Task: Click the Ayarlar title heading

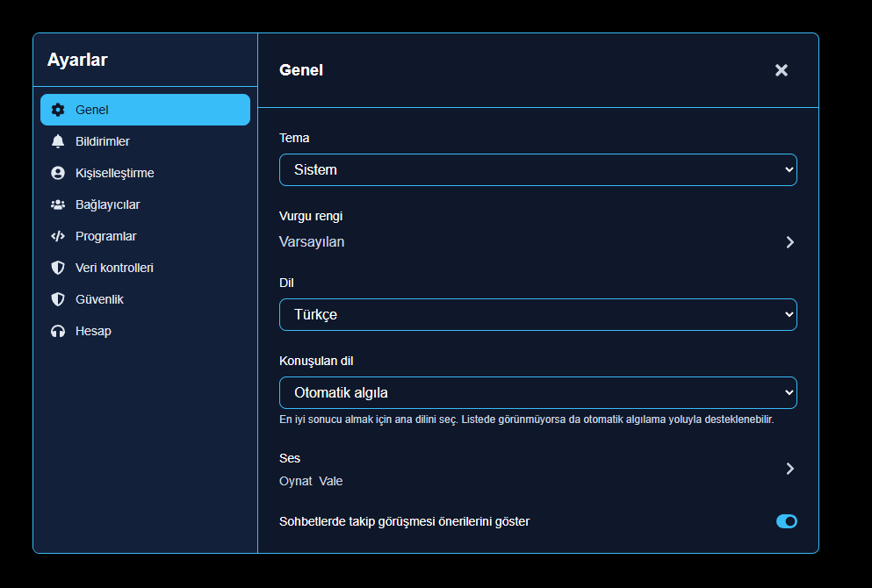Action: (77, 60)
